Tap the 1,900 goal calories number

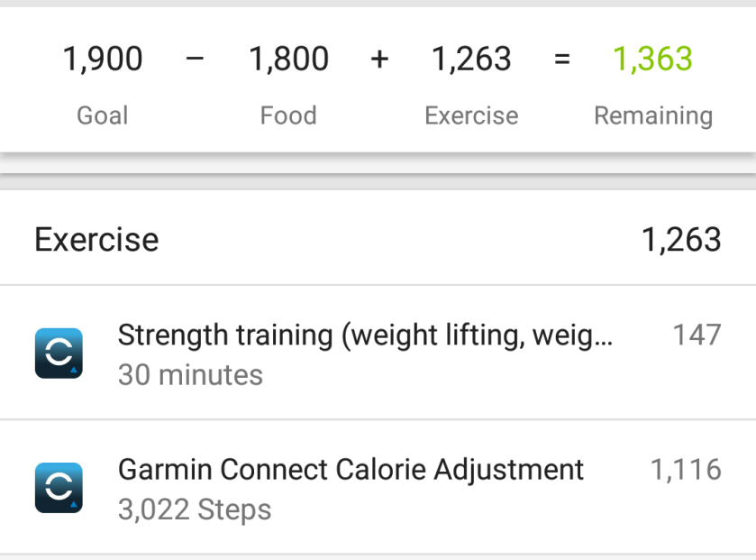point(103,60)
